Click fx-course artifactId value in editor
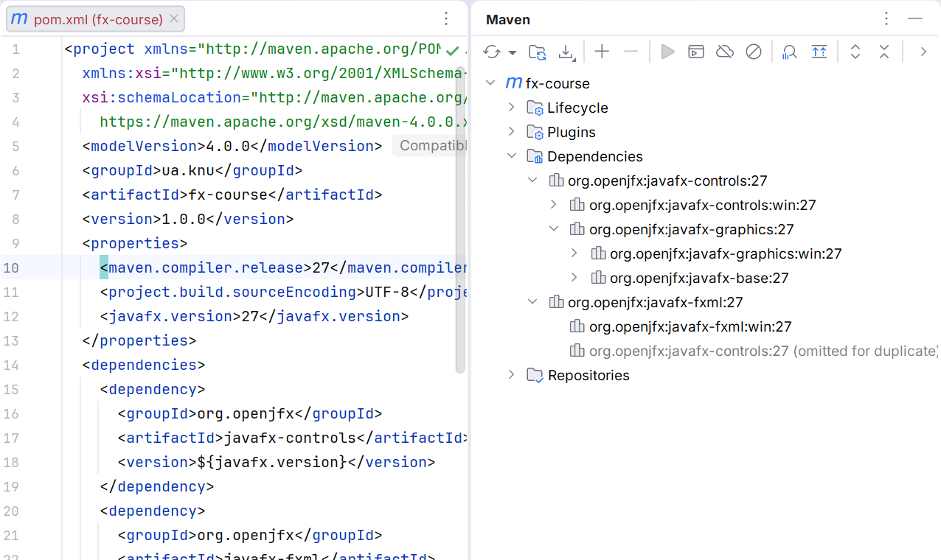 click(227, 195)
